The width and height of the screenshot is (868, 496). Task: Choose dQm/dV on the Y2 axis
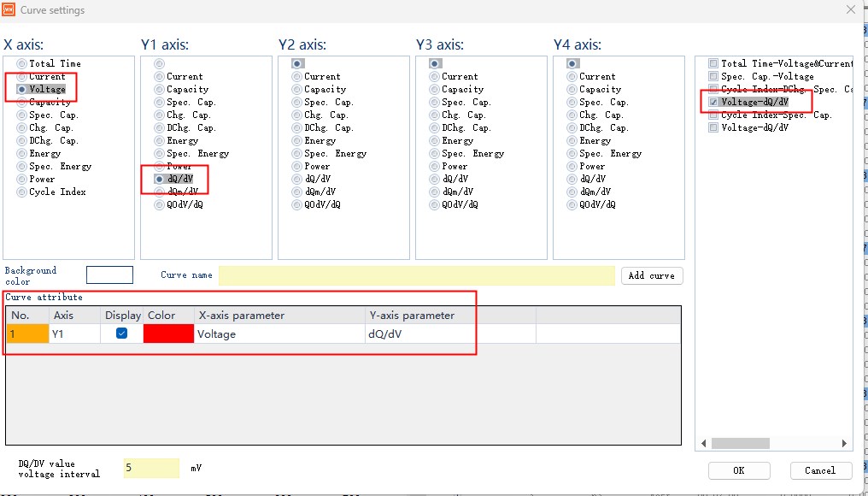(x=296, y=192)
